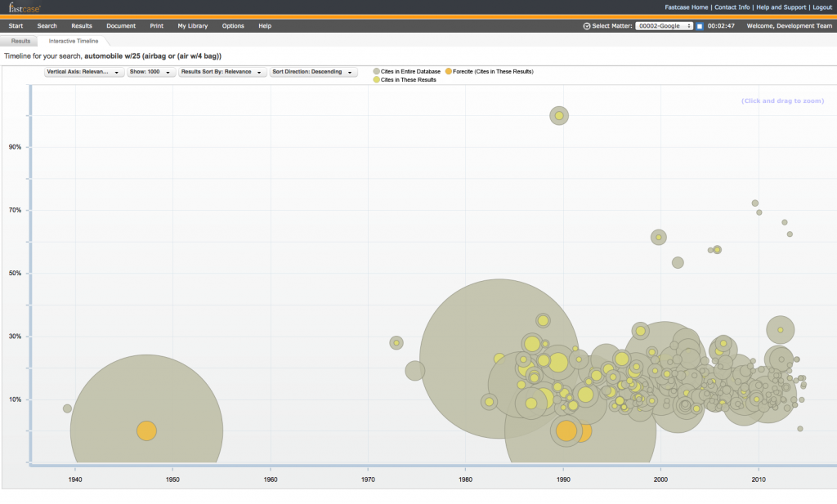Image resolution: width=837 pixels, height=504 pixels.
Task: Open the Show: 1000 dropdown
Action: click(x=152, y=72)
